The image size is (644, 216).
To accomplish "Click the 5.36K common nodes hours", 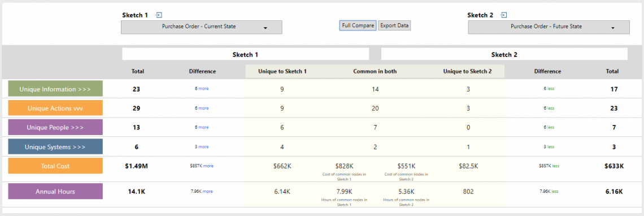I will click(406, 191).
